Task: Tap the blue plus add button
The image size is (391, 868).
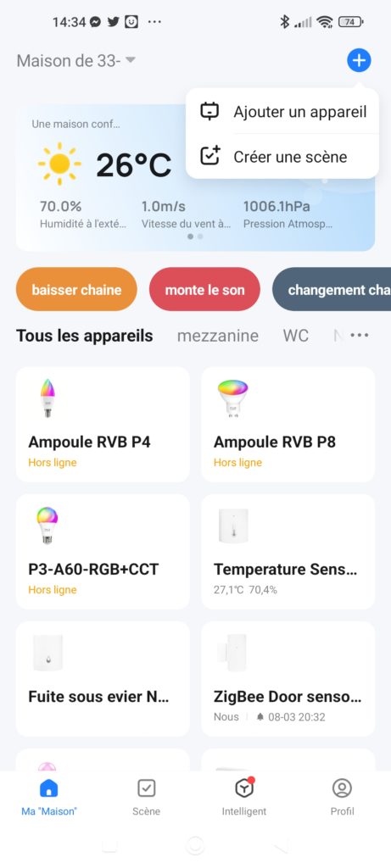Action: pyautogui.click(x=359, y=60)
